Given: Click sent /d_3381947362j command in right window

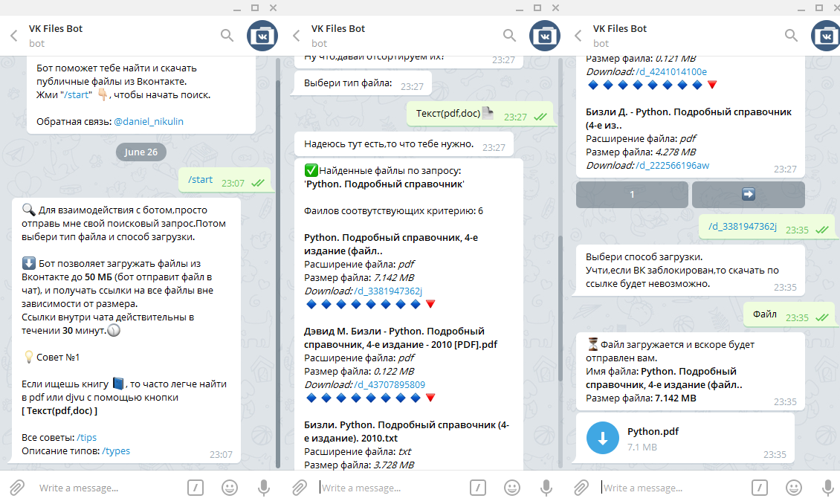Looking at the screenshot, I should (743, 227).
